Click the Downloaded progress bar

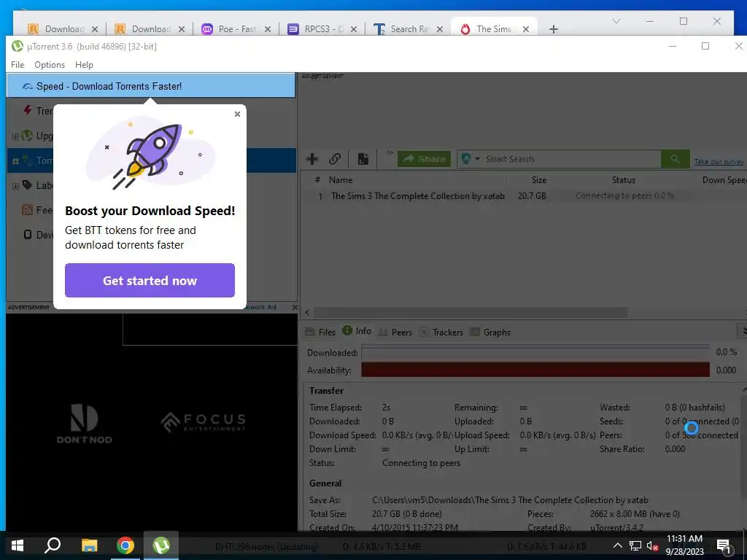coord(535,352)
